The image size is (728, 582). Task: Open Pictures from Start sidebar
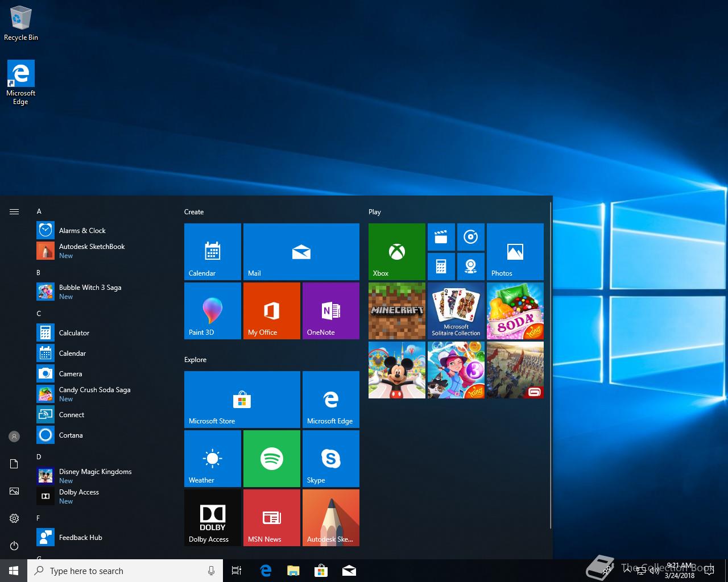14,491
